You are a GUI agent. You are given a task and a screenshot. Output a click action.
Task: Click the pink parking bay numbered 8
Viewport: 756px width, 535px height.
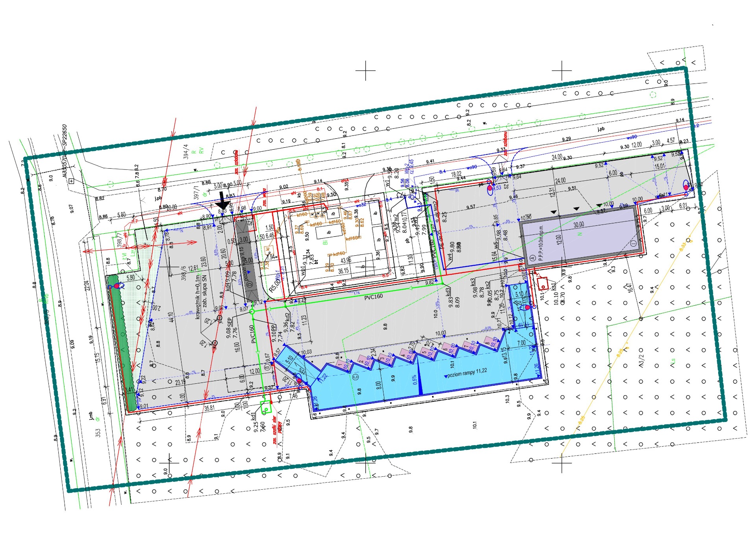tap(491, 342)
